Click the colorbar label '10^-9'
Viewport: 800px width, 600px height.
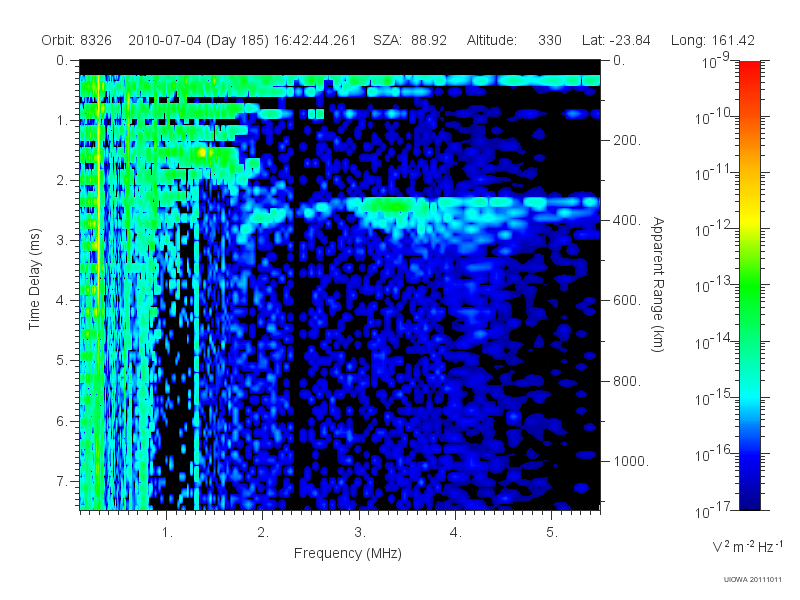tap(716, 61)
